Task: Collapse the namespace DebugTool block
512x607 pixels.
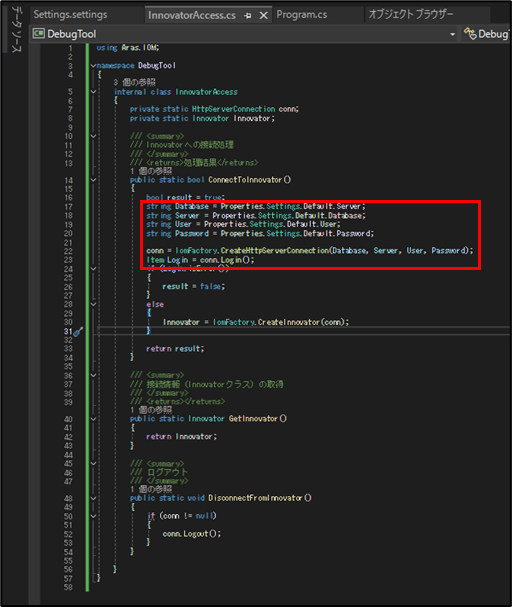Action: pos(93,65)
